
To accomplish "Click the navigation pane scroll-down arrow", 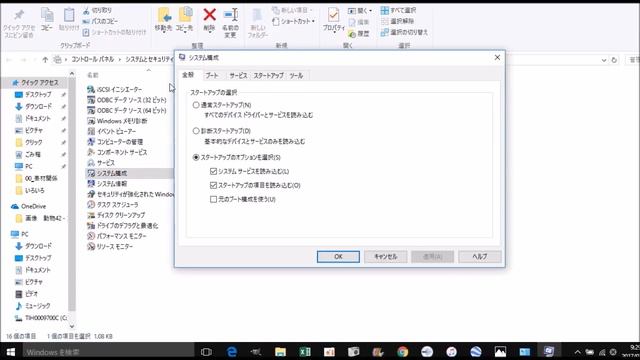I will coord(72,327).
